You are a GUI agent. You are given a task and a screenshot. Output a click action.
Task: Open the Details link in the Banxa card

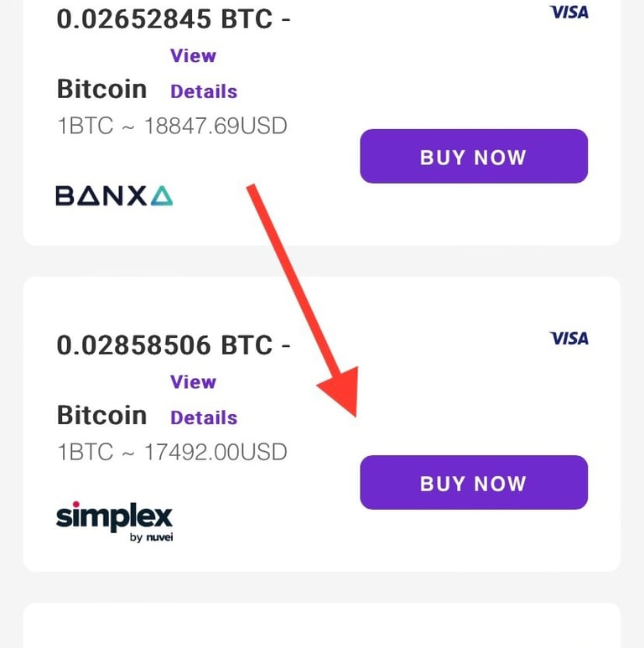point(204,91)
